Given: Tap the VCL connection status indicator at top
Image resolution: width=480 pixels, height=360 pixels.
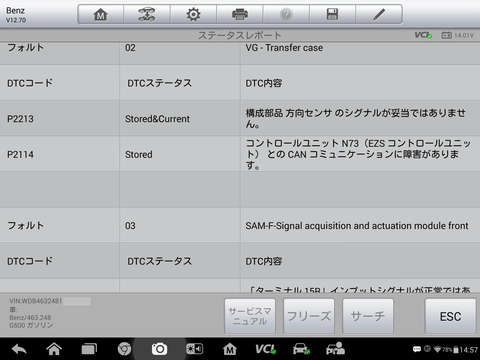Looking at the screenshot, I should point(423,35).
